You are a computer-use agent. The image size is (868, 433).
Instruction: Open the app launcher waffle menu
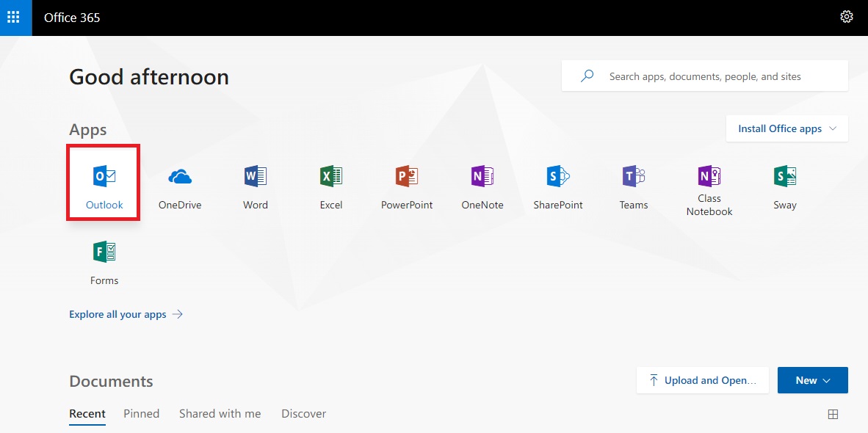[16, 18]
